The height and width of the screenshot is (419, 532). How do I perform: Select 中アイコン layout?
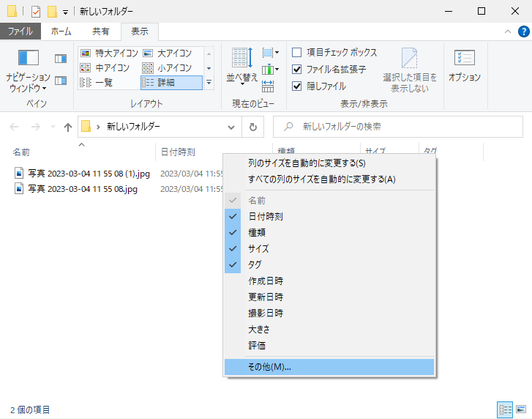click(x=109, y=68)
